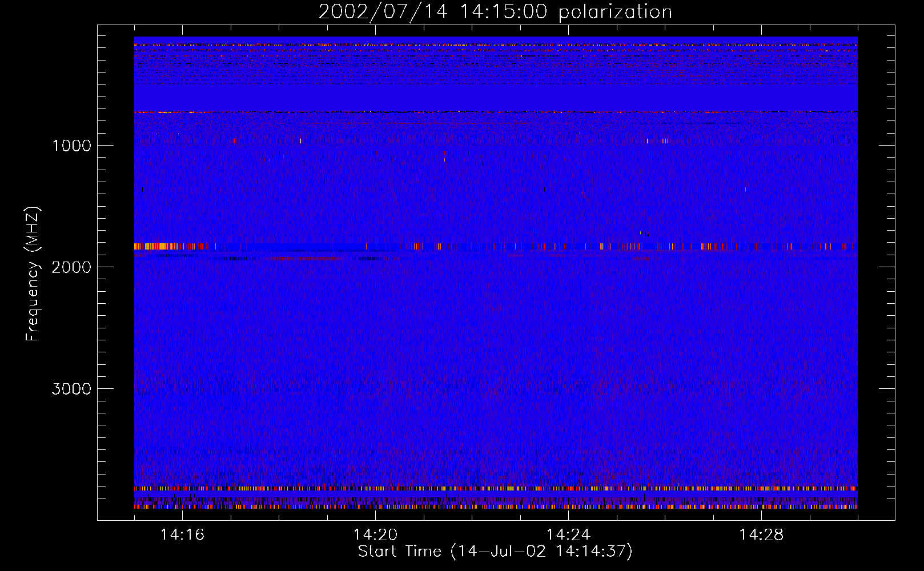924x571 pixels.
Task: Click the 14:20 time tick label
Action: (375, 534)
